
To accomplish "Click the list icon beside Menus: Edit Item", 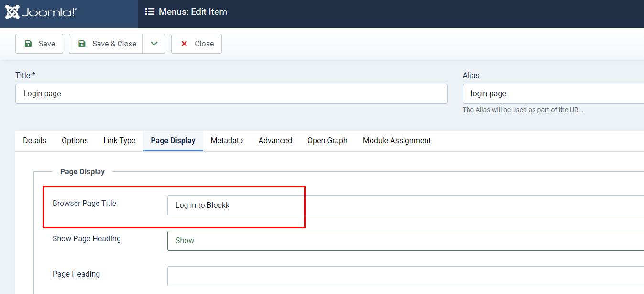I will (x=150, y=12).
